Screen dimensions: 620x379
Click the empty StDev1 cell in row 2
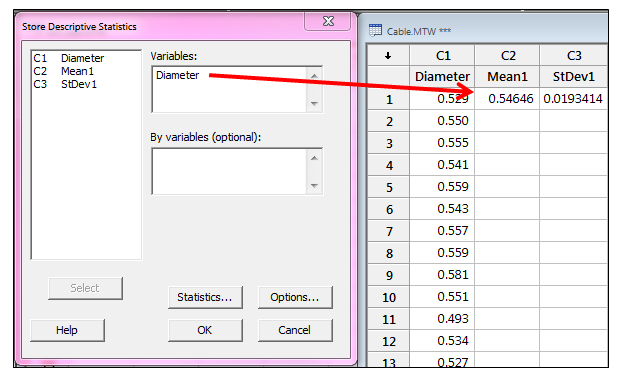click(573, 121)
